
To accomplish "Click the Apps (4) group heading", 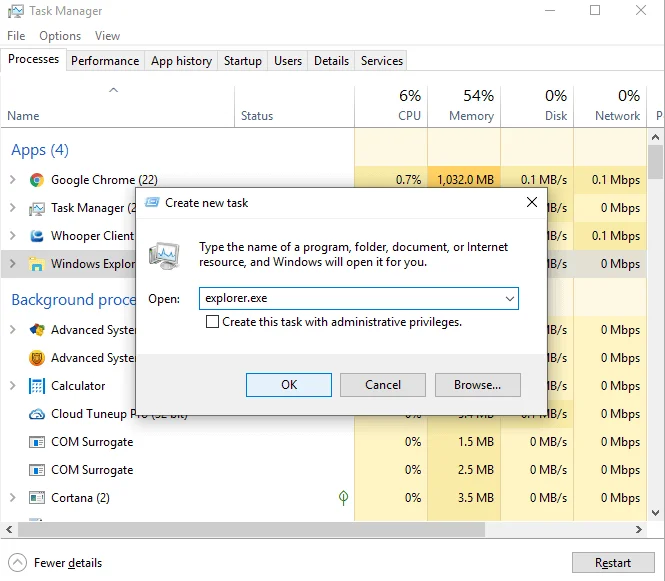I will point(40,150).
